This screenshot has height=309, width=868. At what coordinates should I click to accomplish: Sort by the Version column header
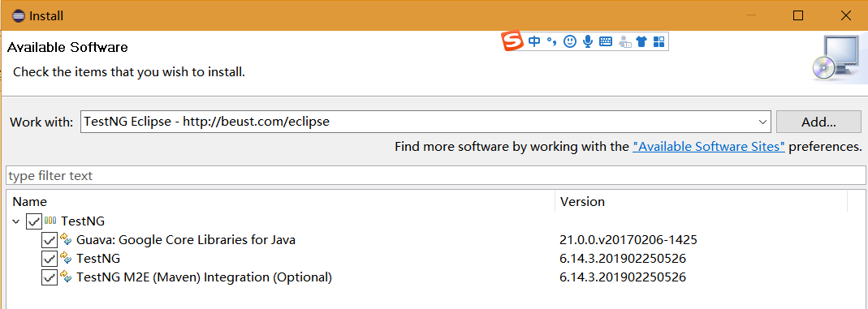702,201
